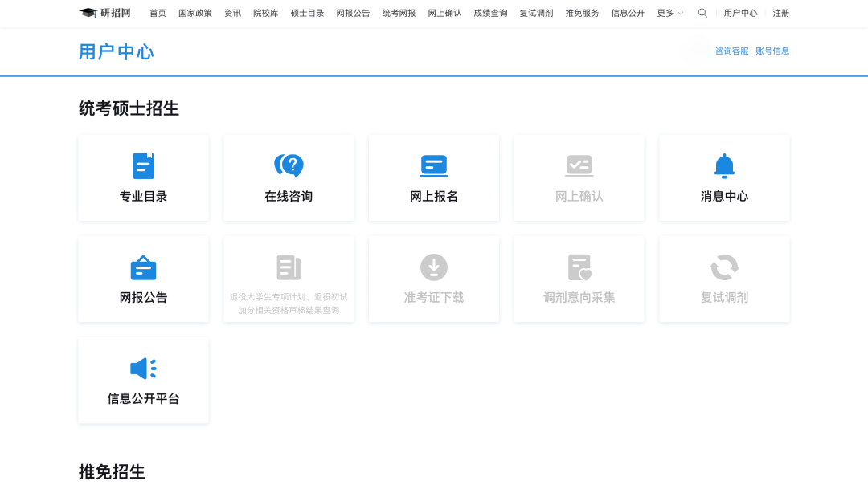Open the 网报公告 announcement icon
868x493 pixels.
pyautogui.click(x=143, y=267)
